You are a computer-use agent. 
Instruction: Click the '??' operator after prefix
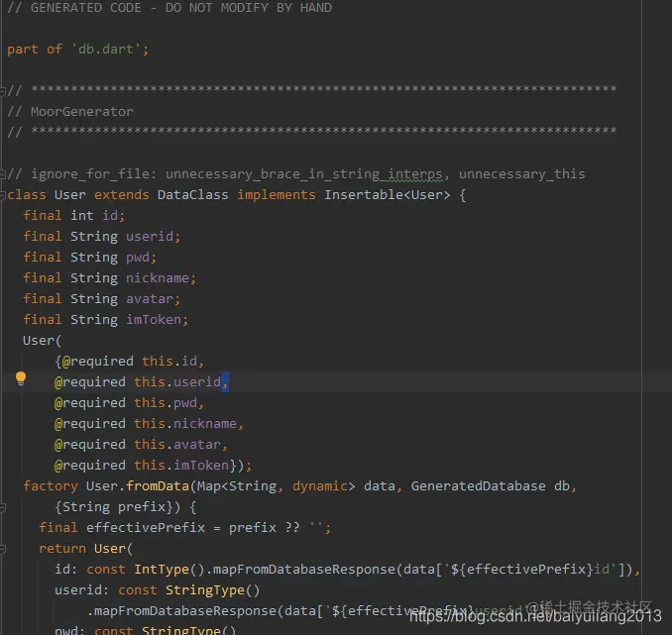click(292, 527)
